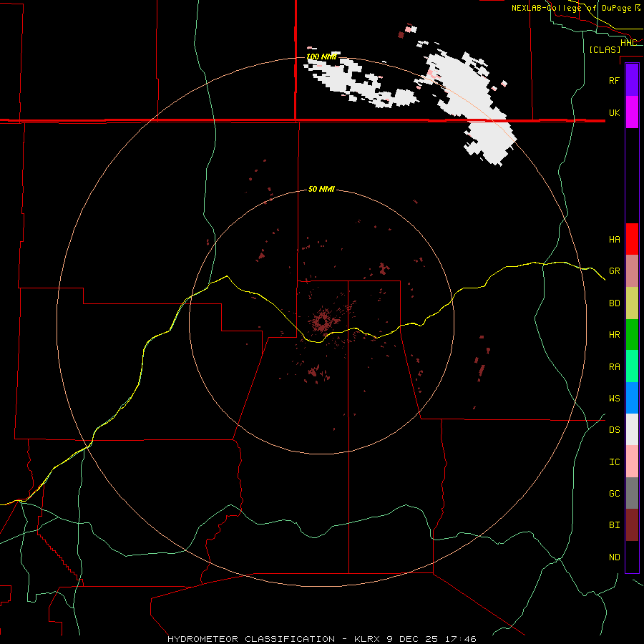
Task: Click the HR legend text label
Action: coord(614,335)
